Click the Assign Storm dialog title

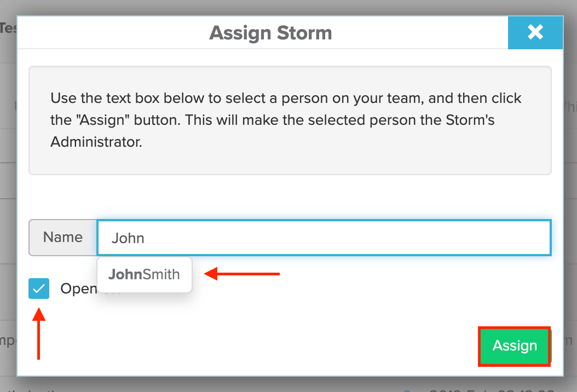point(270,33)
